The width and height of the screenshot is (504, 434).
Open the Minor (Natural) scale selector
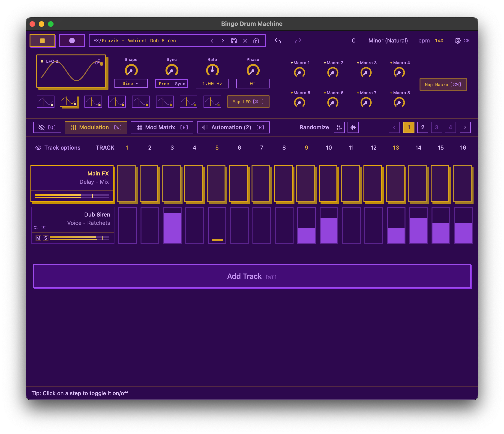point(388,41)
